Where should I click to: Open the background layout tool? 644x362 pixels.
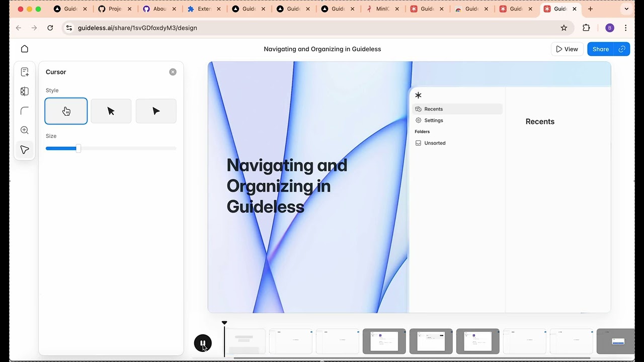25,92
